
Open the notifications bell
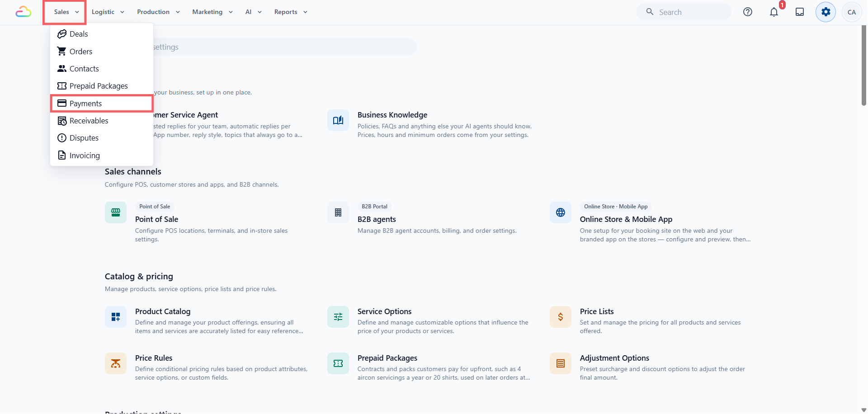pyautogui.click(x=774, y=12)
